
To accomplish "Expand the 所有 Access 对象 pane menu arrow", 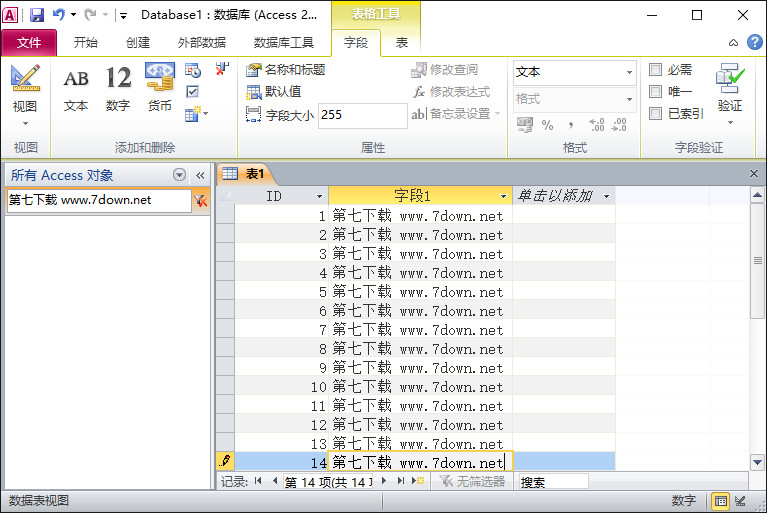I will click(x=180, y=175).
